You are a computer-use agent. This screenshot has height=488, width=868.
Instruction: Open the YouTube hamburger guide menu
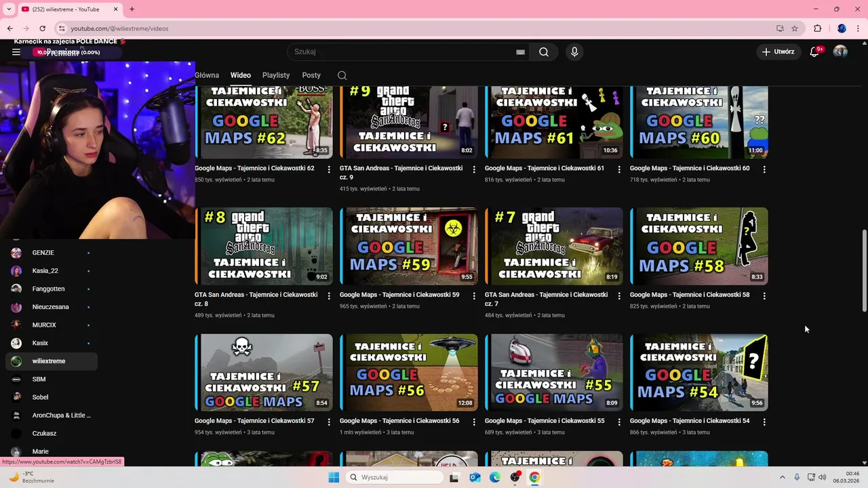[x=16, y=52]
